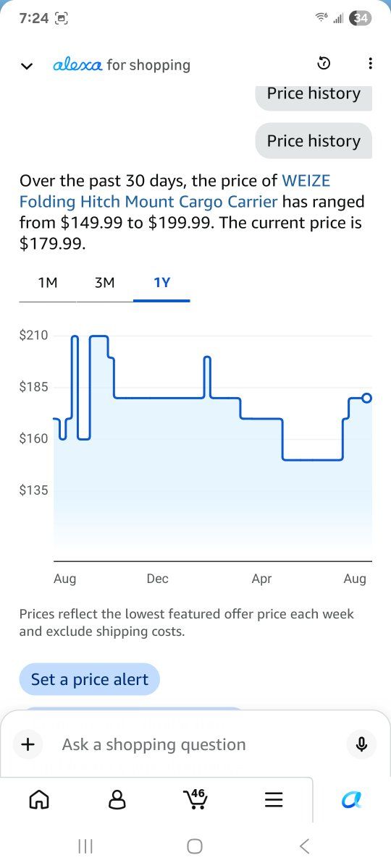Tap Android recent apps navigation button
The image size is (391, 868).
tap(85, 846)
